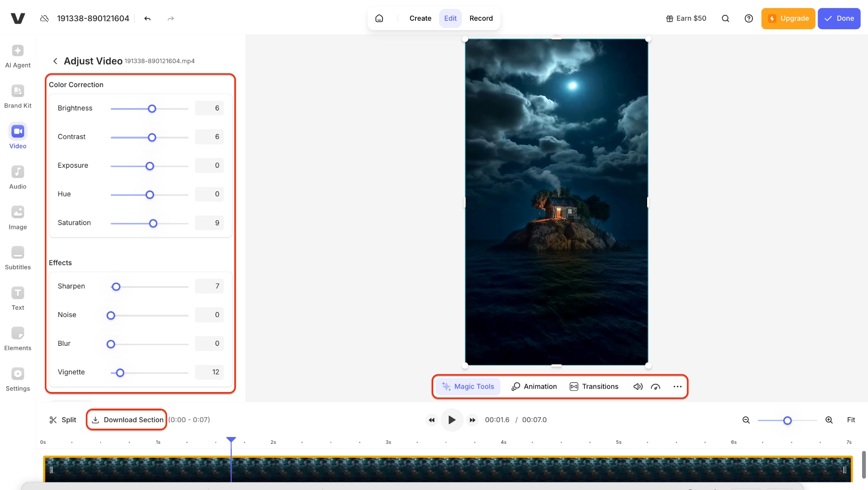
Task: Click the Vignette value input field
Action: [209, 372]
